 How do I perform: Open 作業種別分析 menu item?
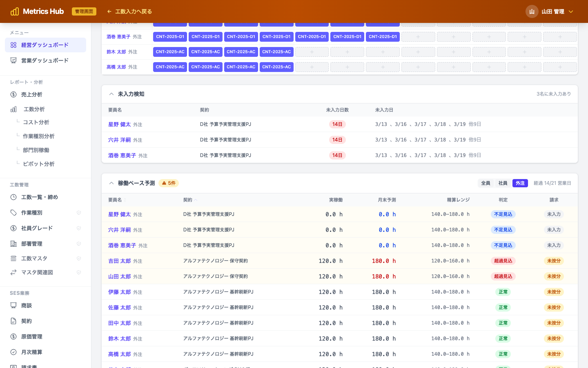(39, 136)
